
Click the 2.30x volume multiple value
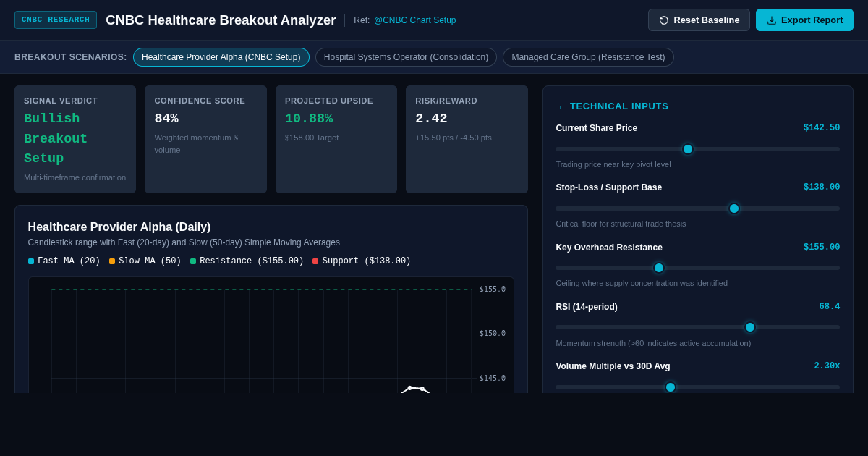pyautogui.click(x=827, y=366)
